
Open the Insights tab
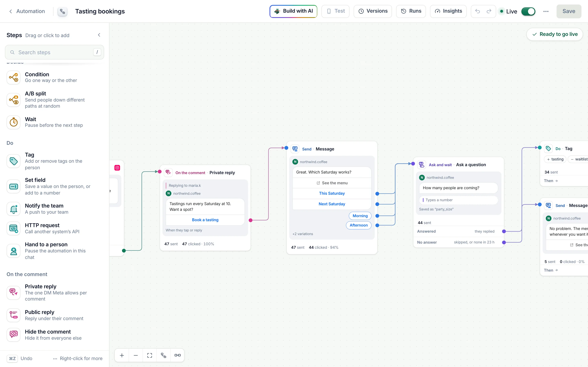(448, 11)
